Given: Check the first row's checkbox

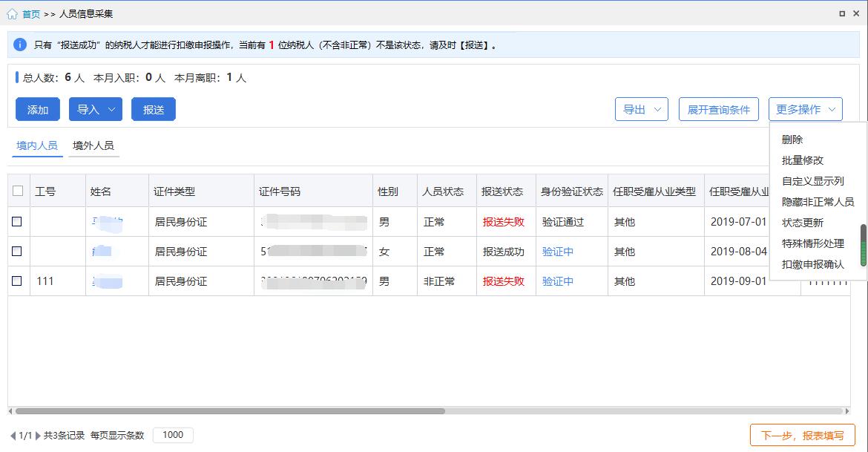Looking at the screenshot, I should (18, 221).
